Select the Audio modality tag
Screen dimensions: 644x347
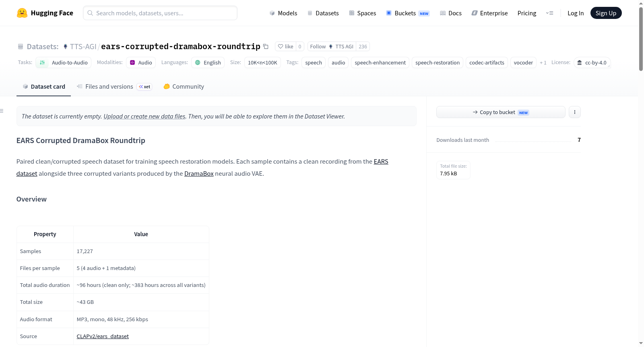tap(141, 62)
